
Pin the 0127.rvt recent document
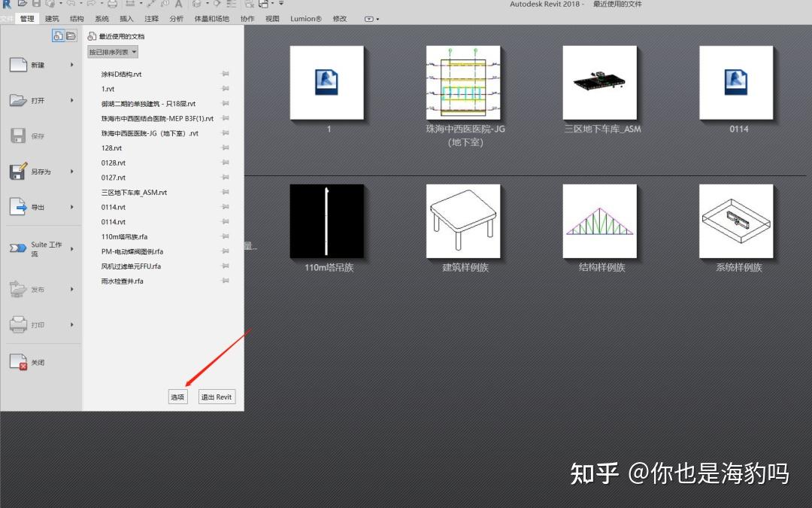point(226,178)
